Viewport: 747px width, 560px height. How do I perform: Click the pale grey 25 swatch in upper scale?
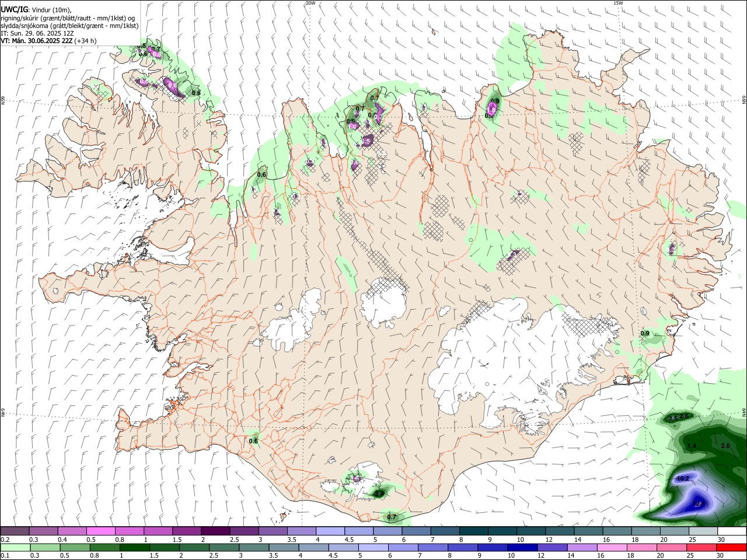tap(703, 531)
